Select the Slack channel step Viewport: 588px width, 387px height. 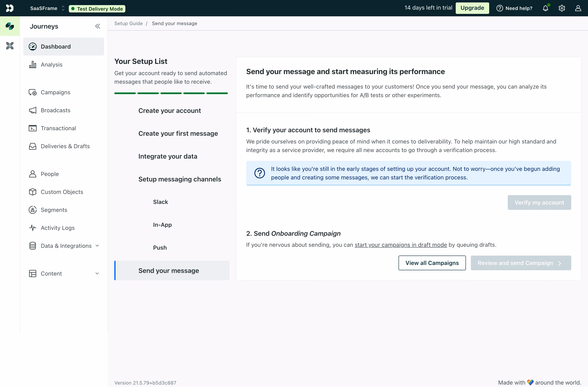pyautogui.click(x=172, y=202)
